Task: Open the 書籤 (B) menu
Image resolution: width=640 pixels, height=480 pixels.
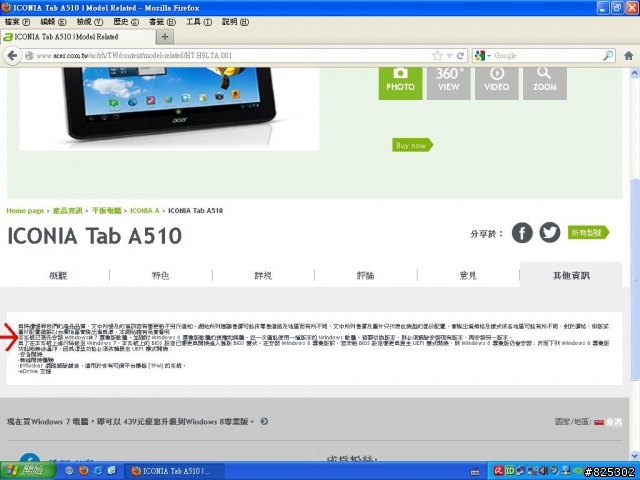Action: coord(162,22)
